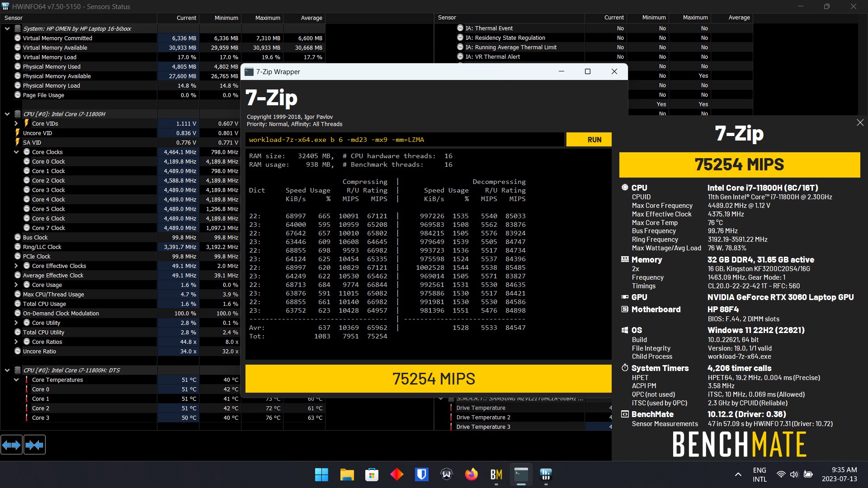This screenshot has width=868, height=488.
Task: Click the 75254 MIPS result bar in wrapper
Action: 428,379
